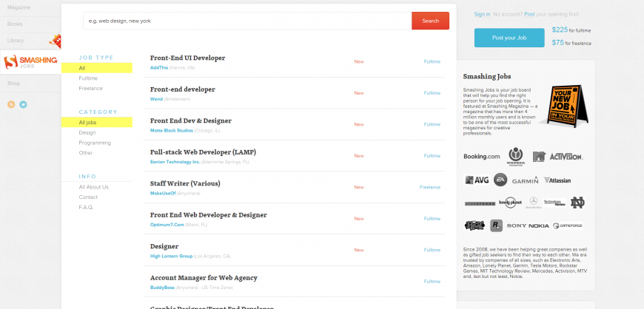Screen dimensions: 644x309
Task: Open the Front End Dev & Designer listing
Action: tap(190, 120)
